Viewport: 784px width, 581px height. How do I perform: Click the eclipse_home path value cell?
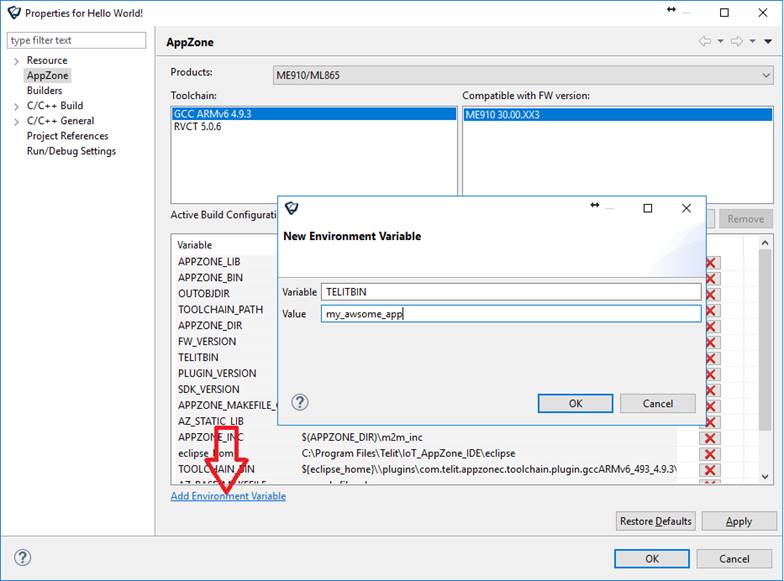[x=408, y=454]
